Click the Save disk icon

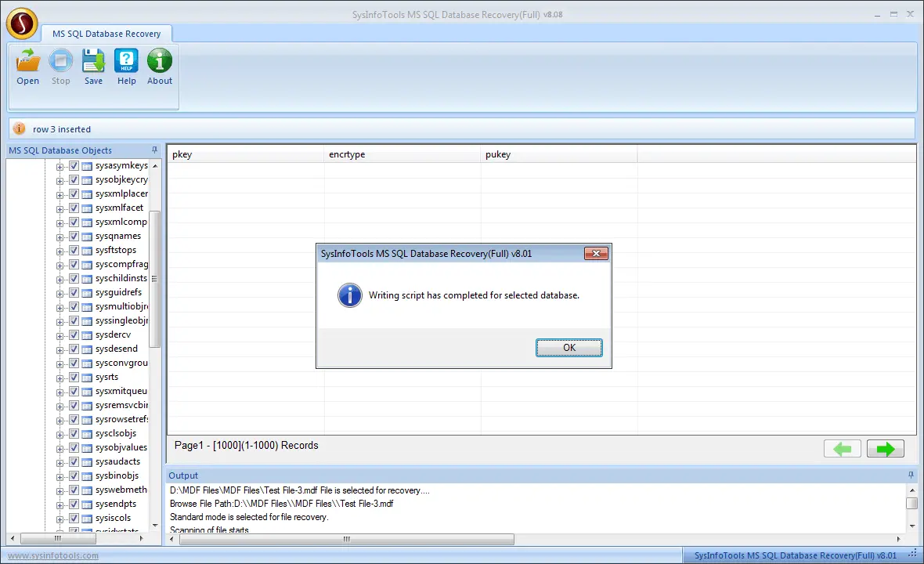93,60
